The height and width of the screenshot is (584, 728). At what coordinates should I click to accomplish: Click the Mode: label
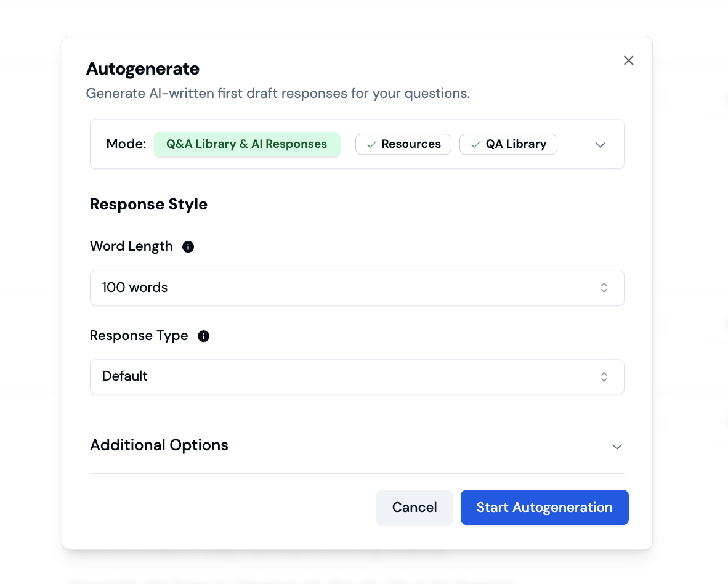126,144
